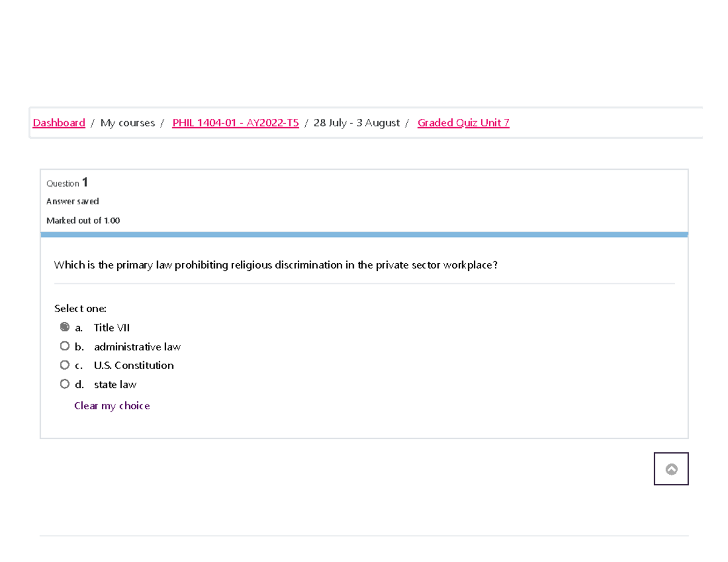The height and width of the screenshot is (562, 728).
Task: Select radio button for option a
Action: point(65,327)
